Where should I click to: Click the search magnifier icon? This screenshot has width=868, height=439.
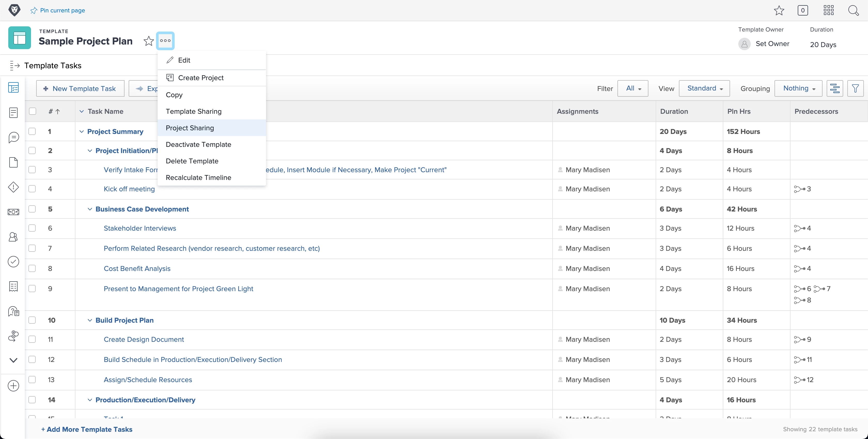853,10
